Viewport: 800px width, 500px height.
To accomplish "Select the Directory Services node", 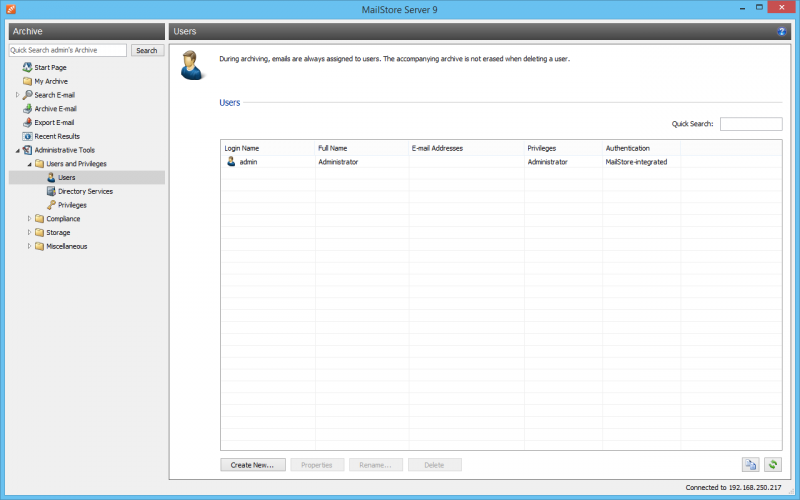I will coord(85,191).
